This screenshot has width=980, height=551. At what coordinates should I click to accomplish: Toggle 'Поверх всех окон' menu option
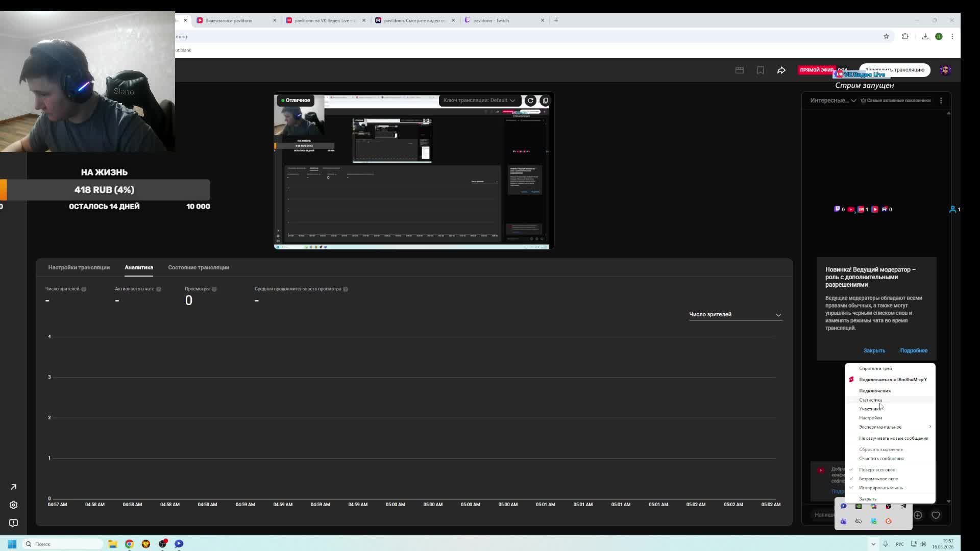(x=876, y=470)
